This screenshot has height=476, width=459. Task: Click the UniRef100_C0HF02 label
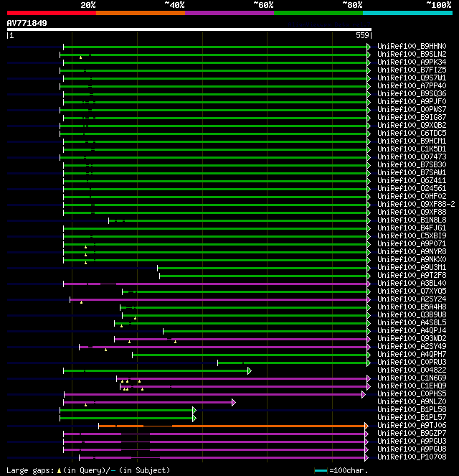click(x=412, y=196)
